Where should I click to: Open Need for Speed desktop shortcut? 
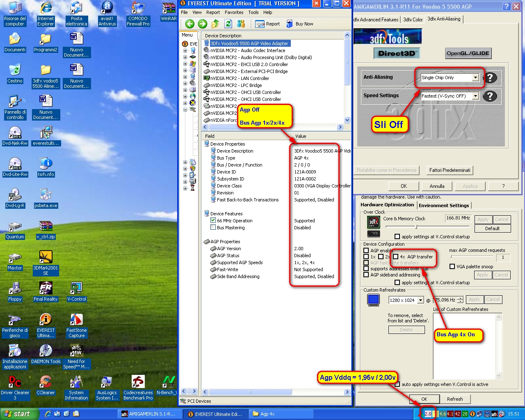77,356
